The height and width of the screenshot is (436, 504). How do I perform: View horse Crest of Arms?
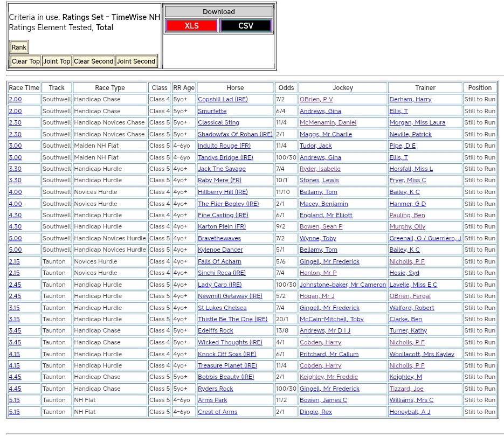click(x=217, y=412)
